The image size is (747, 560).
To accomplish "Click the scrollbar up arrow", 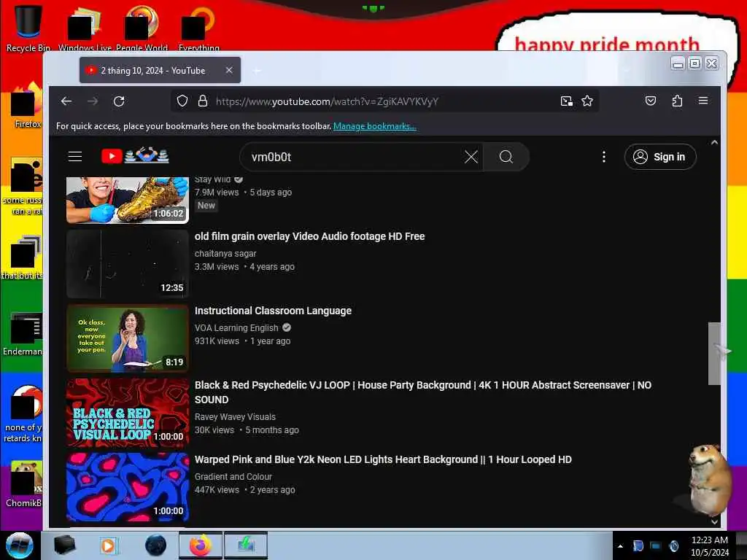I will coord(714,142).
